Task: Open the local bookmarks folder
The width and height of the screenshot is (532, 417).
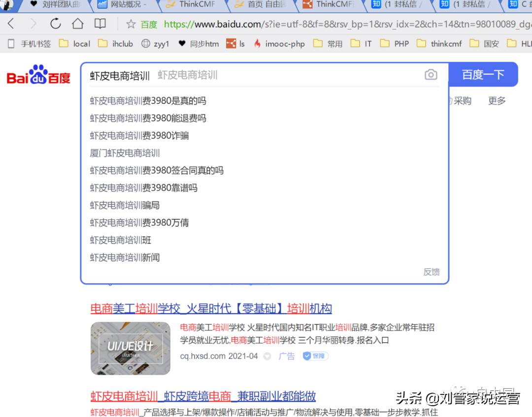Action: click(x=75, y=44)
